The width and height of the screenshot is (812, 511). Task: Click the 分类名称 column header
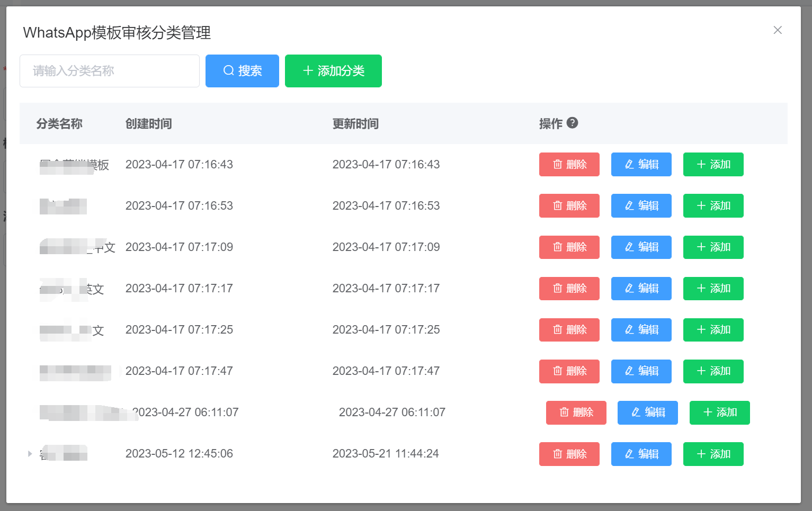tap(59, 124)
